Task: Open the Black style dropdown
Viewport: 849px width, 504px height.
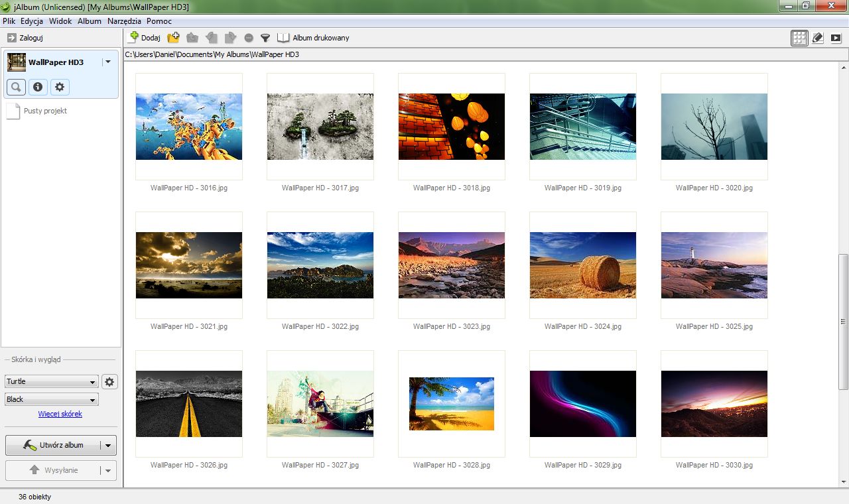Action: pyautogui.click(x=51, y=399)
